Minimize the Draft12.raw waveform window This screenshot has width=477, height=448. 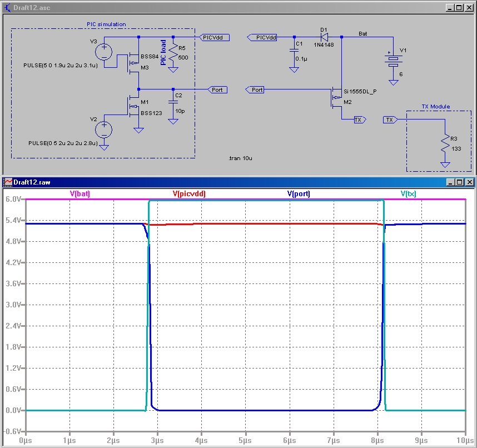pos(450,182)
